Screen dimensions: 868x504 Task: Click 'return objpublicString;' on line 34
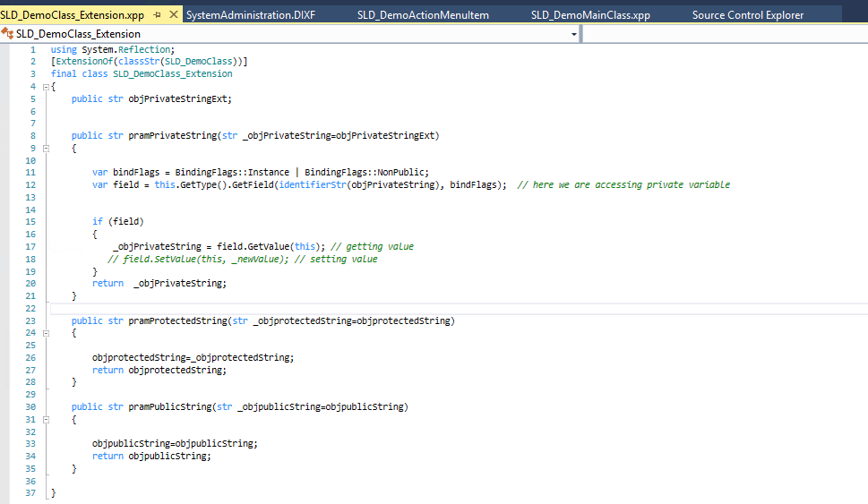(151, 456)
